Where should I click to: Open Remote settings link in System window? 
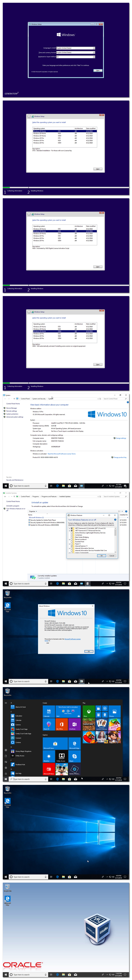pos(11,411)
